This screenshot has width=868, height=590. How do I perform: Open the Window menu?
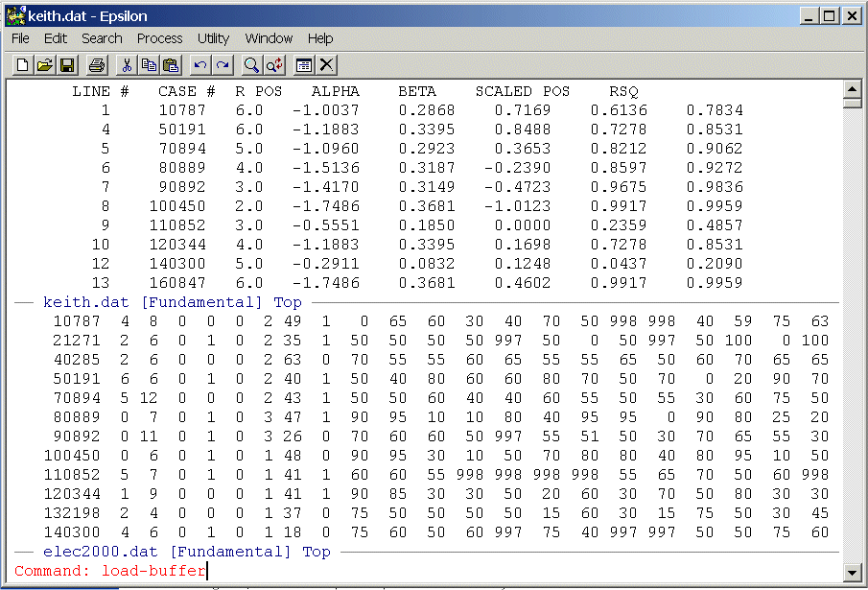click(269, 38)
